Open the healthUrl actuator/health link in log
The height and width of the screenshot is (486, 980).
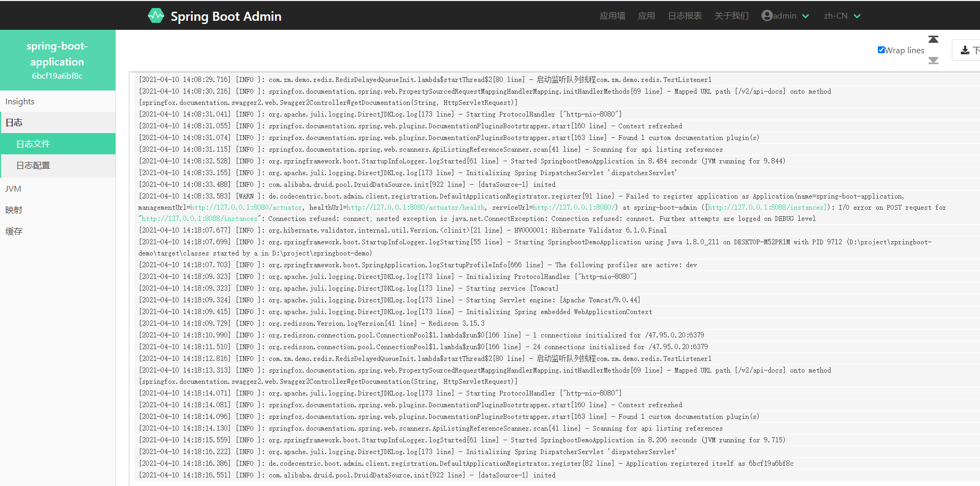416,208
